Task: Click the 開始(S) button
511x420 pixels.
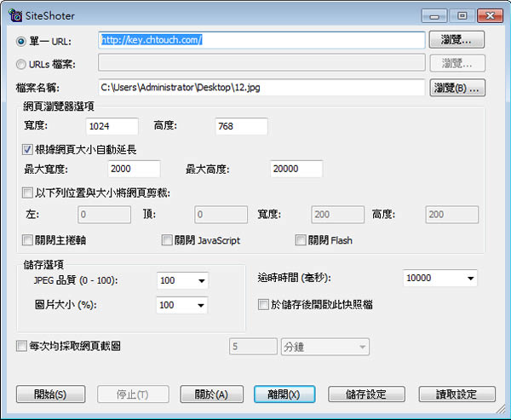Action: point(50,394)
